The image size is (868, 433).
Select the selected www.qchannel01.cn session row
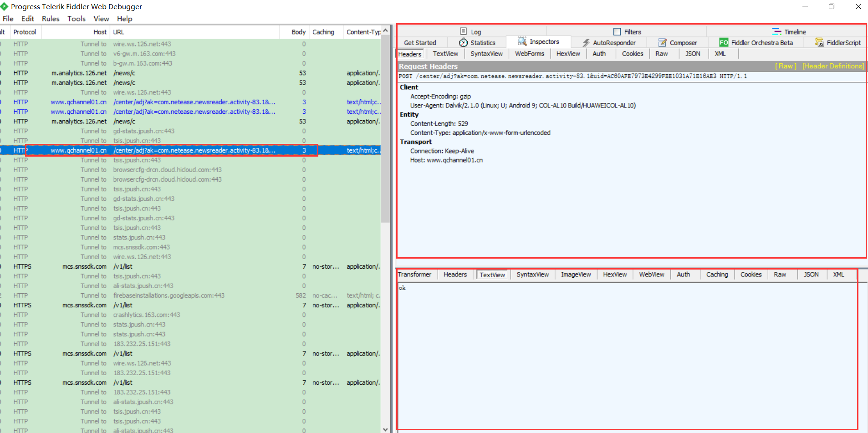point(190,150)
